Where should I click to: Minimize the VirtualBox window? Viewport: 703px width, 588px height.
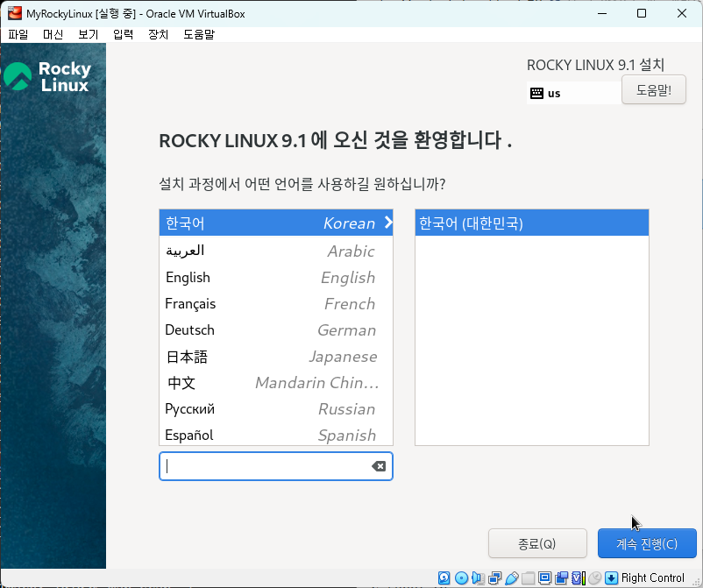coord(602,13)
